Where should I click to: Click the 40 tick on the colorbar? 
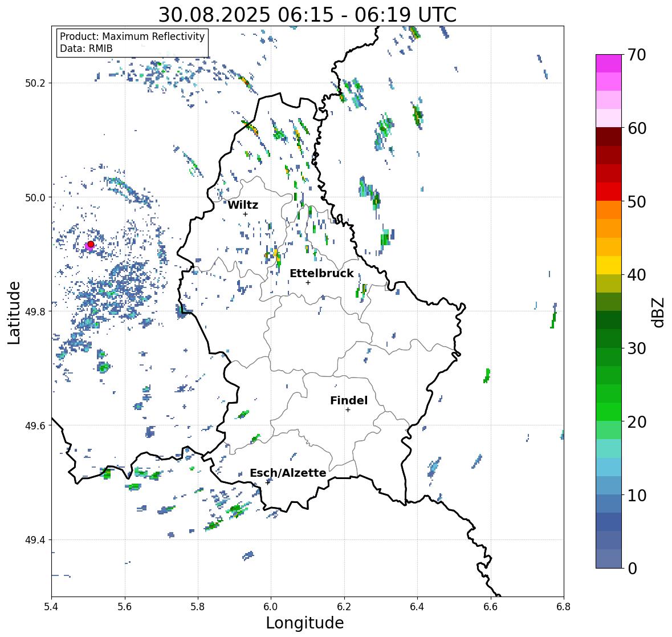pos(637,275)
